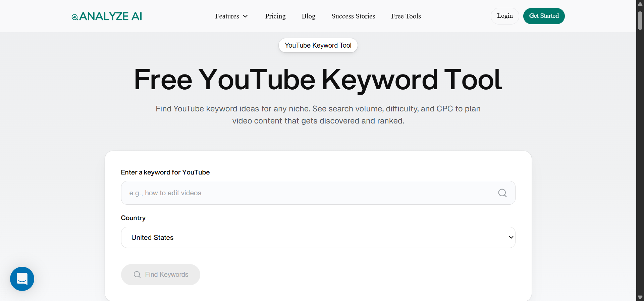This screenshot has width=644, height=301.
Task: Click the 'Country' field label
Action: (x=133, y=218)
